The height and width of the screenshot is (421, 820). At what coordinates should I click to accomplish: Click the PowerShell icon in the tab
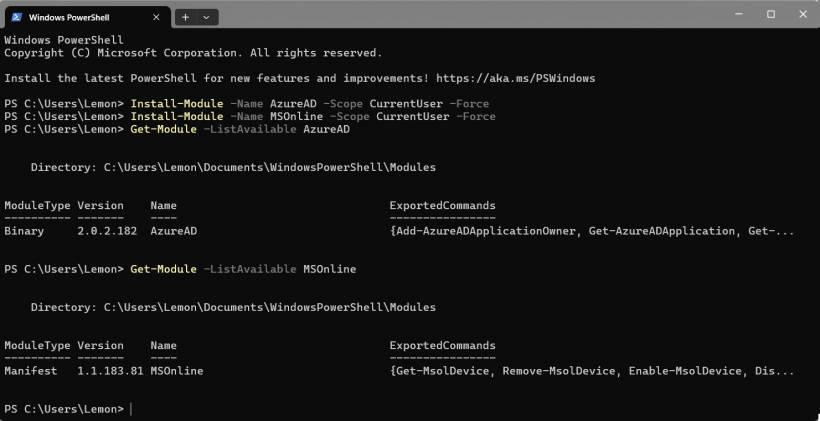click(15, 17)
